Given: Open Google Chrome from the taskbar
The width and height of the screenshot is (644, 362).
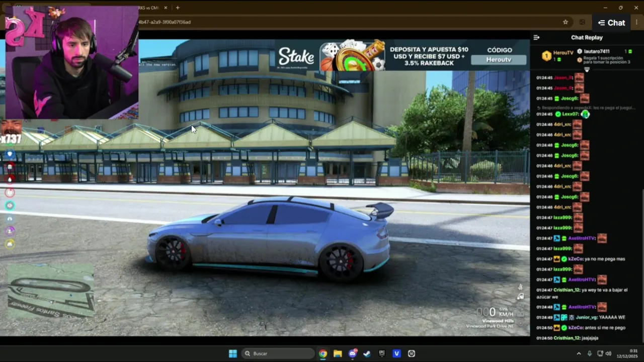Looking at the screenshot, I should (323, 353).
